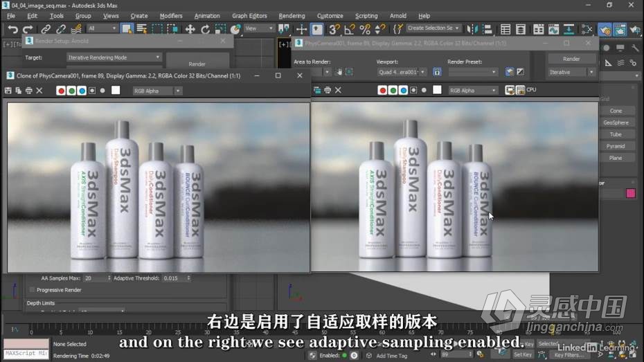Toggle alpha channel display in Clone window
Viewport: 644px width, 362px height.
[x=92, y=91]
